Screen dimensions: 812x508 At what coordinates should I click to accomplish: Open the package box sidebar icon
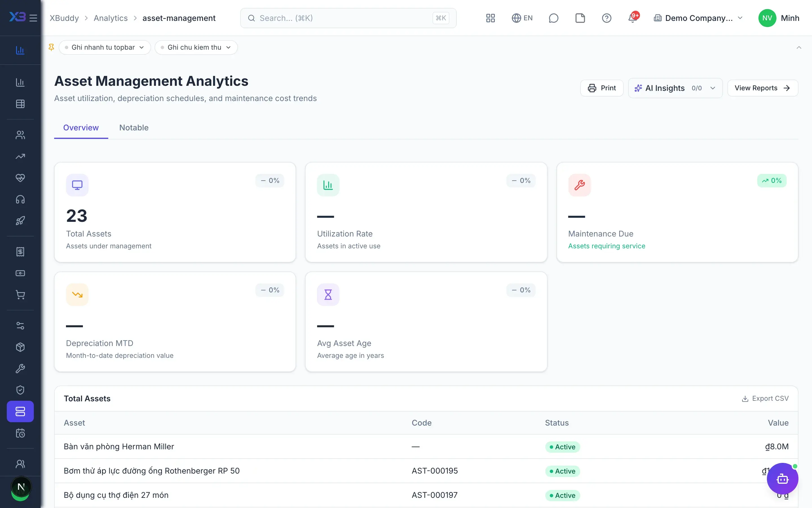pos(21,347)
